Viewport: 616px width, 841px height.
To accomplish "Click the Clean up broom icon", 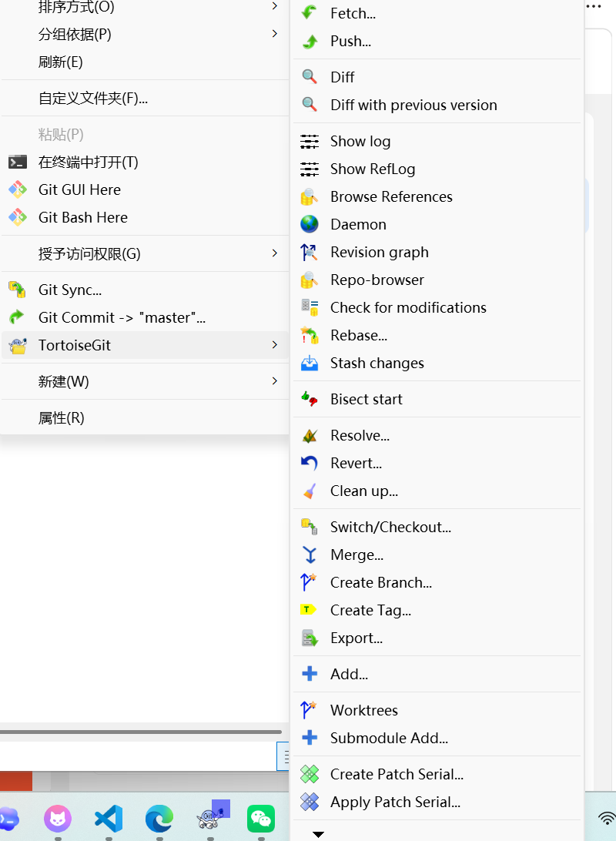I will tap(310, 491).
